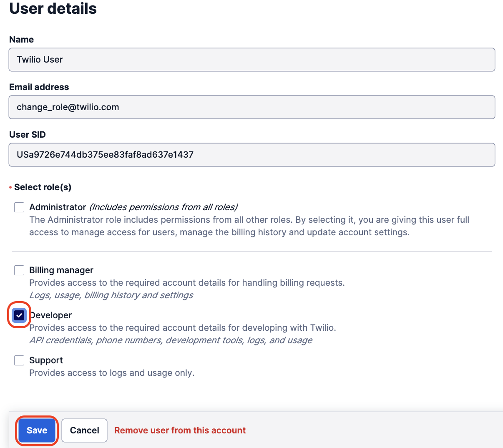Click Remove user from this account
Screen dimensions: 503x448
pos(180,430)
